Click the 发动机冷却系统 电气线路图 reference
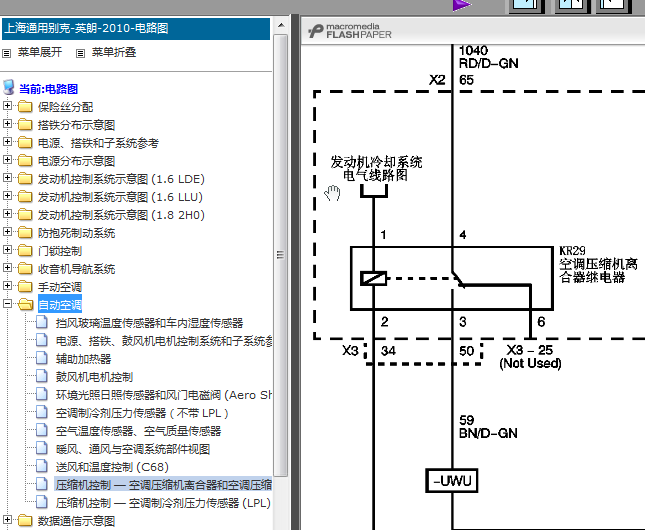 pyautogui.click(x=376, y=169)
